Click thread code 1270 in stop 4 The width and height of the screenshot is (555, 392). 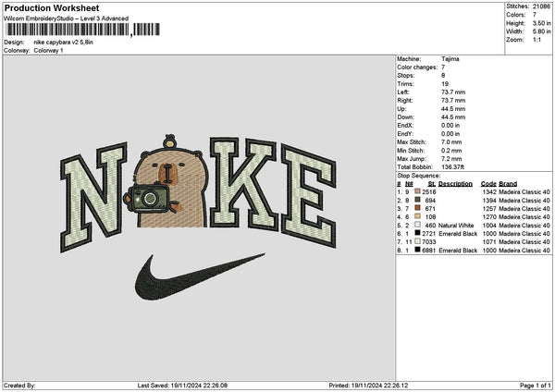(489, 217)
